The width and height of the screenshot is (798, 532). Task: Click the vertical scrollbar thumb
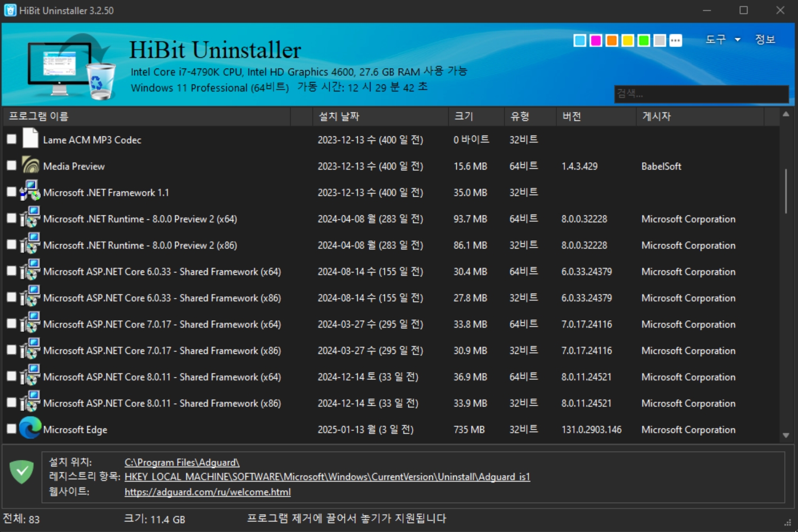786,192
